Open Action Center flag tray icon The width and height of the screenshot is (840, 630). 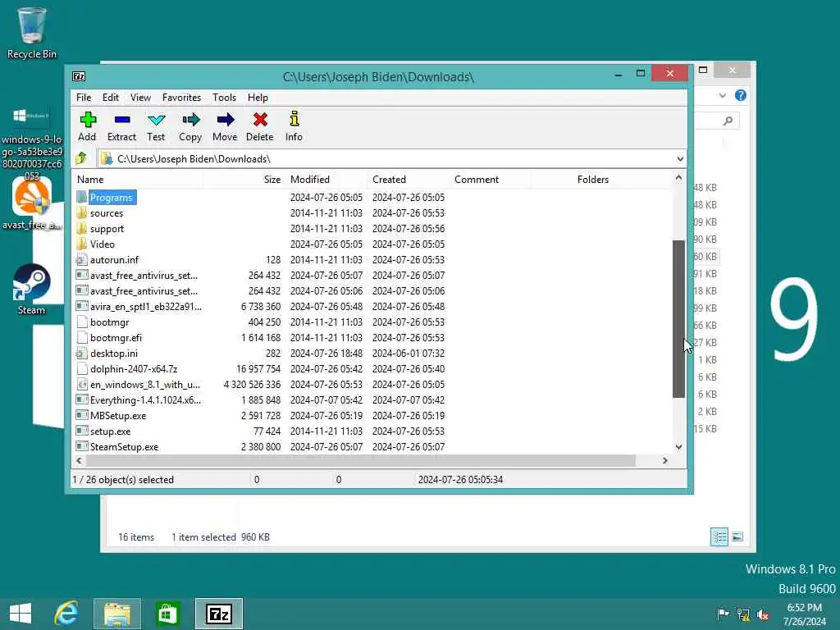(x=723, y=614)
